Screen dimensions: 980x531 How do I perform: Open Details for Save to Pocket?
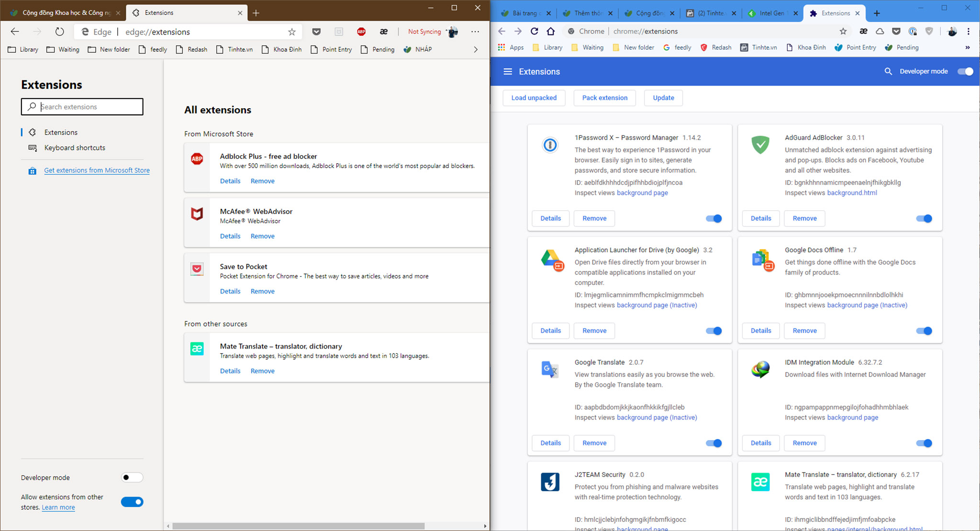pos(230,291)
